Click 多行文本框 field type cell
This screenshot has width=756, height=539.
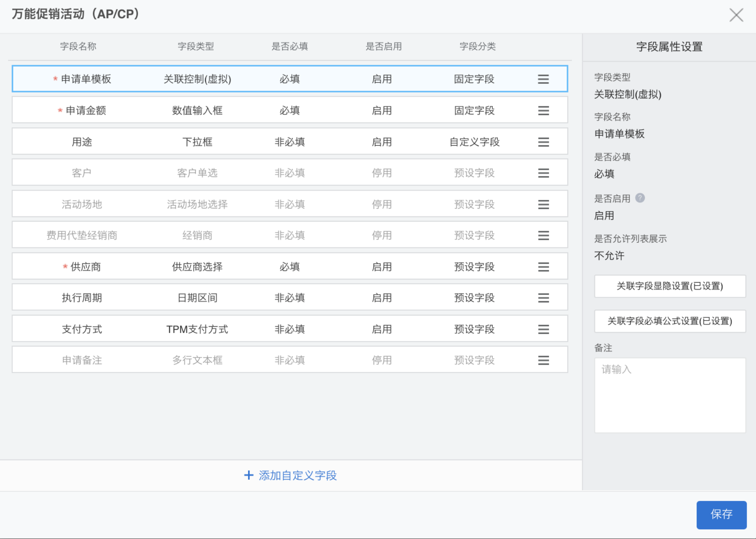(197, 360)
